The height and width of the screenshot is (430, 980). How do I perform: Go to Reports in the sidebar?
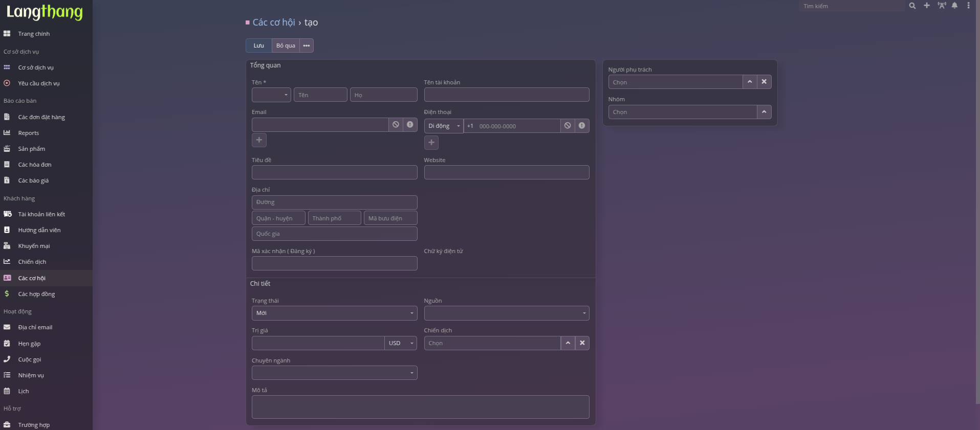[29, 133]
